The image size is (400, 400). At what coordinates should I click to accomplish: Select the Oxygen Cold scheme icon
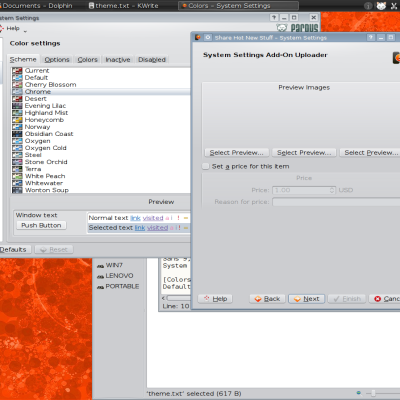[17, 148]
